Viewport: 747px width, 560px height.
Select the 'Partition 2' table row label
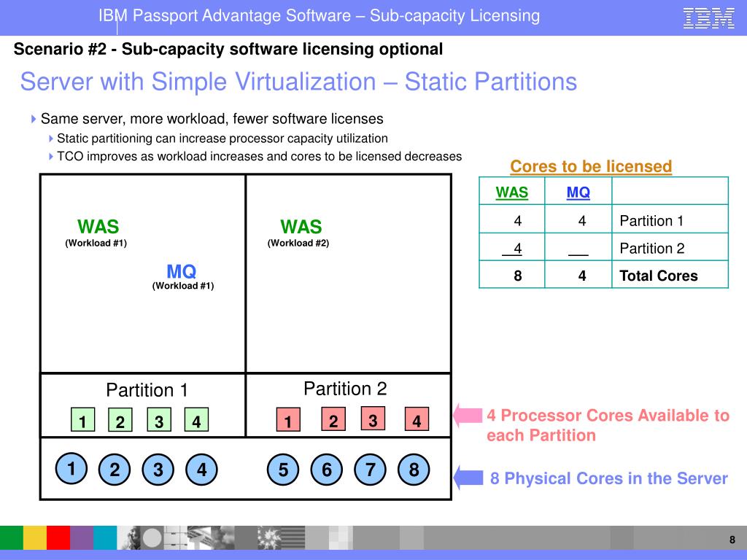(651, 248)
